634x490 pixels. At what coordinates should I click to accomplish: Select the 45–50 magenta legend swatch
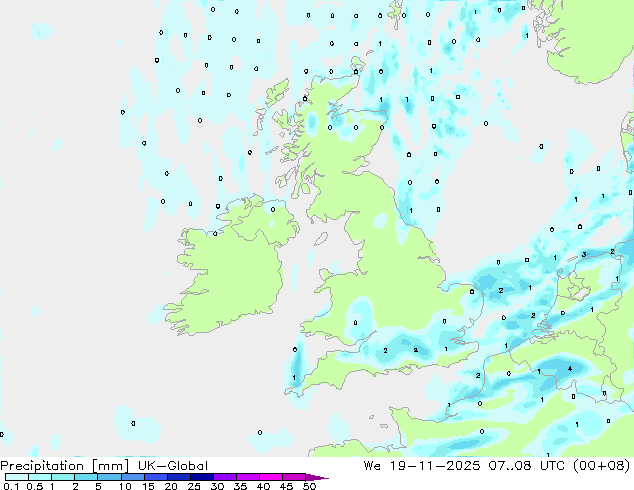point(294,477)
